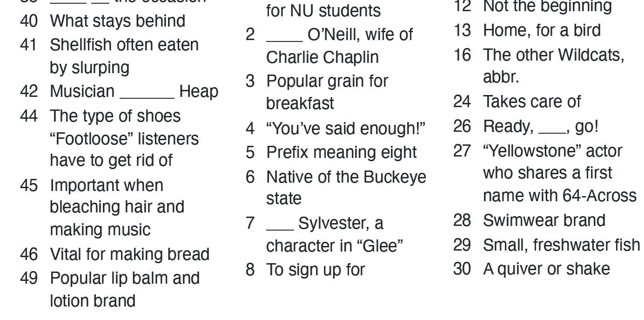
Task: Click clue 49 Popular lip balm brand
Action: 110,289
